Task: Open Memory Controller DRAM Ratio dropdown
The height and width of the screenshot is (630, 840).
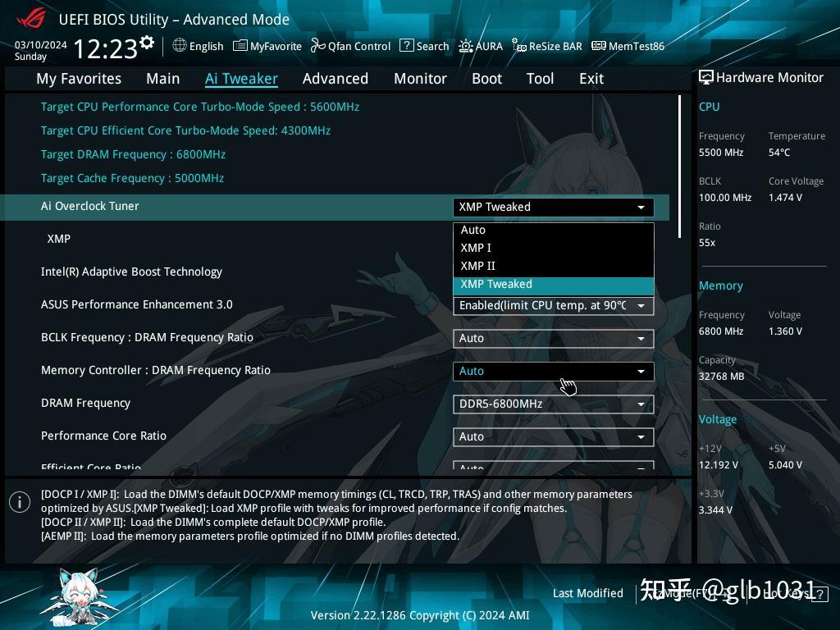Action: click(554, 372)
